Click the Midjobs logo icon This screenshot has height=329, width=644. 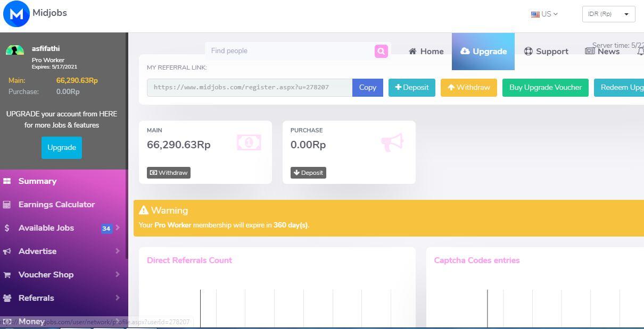(x=16, y=14)
